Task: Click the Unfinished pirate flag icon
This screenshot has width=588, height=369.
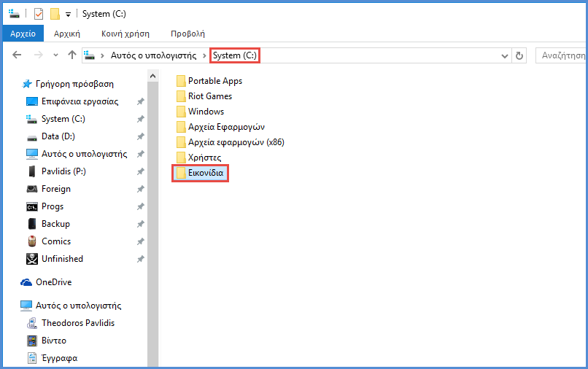Action: [x=32, y=259]
